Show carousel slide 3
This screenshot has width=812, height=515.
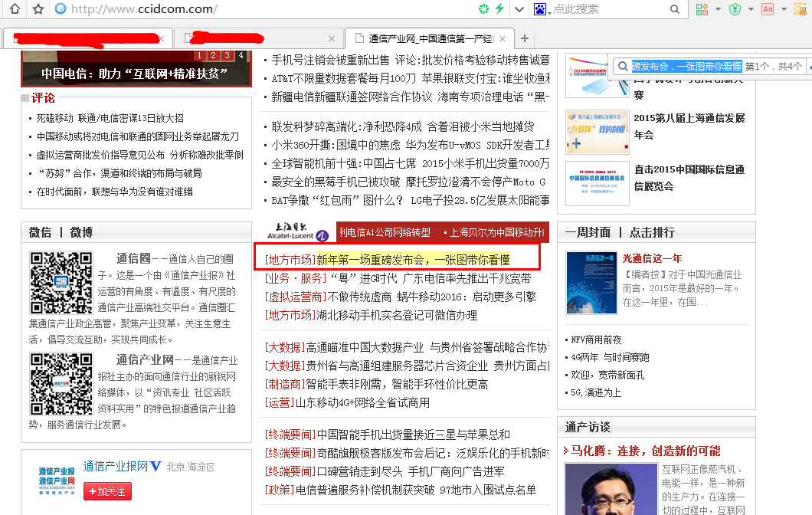tap(227, 55)
